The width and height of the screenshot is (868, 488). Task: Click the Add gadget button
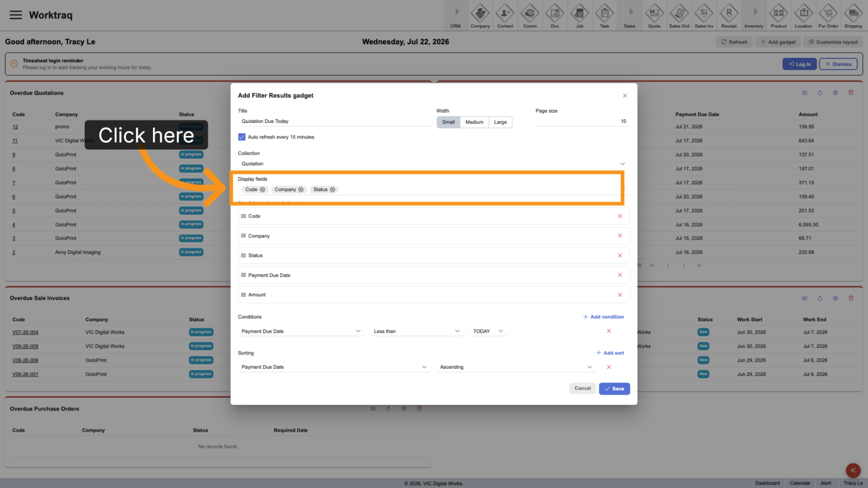tap(778, 42)
